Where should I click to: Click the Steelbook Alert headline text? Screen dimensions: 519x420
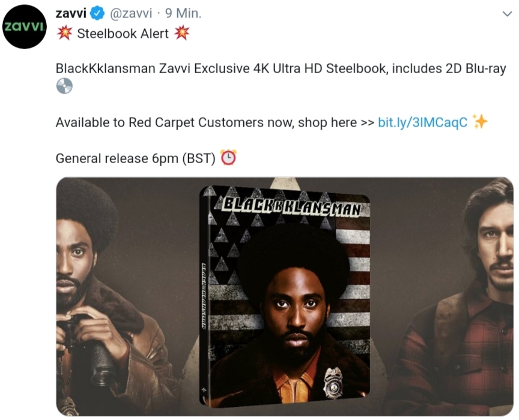[x=123, y=34]
